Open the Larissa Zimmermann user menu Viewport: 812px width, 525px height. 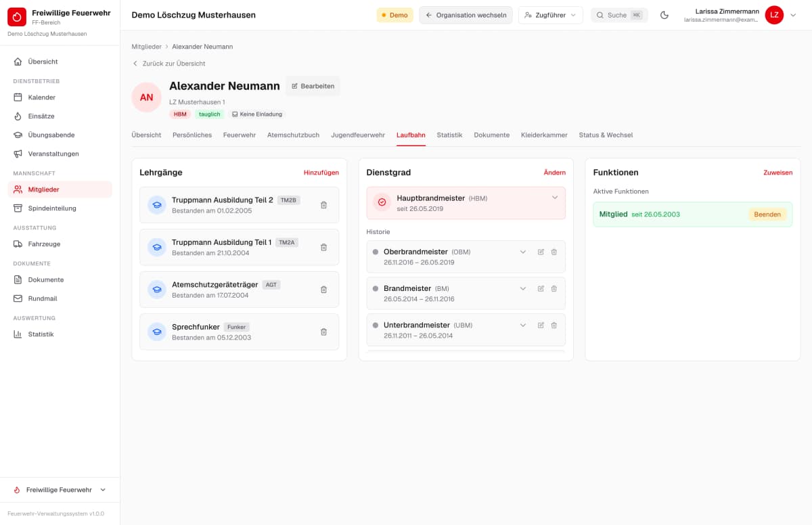click(x=740, y=15)
